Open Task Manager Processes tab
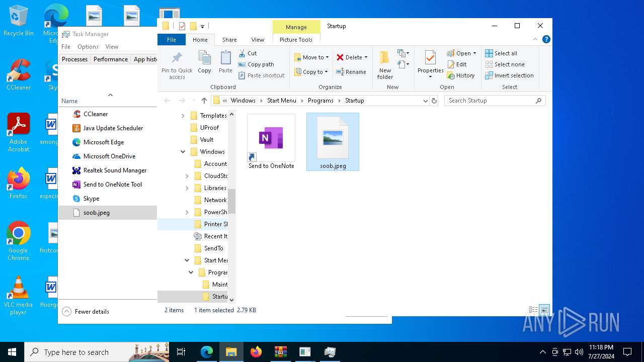Image resolution: width=644 pixels, height=362 pixels. [74, 59]
